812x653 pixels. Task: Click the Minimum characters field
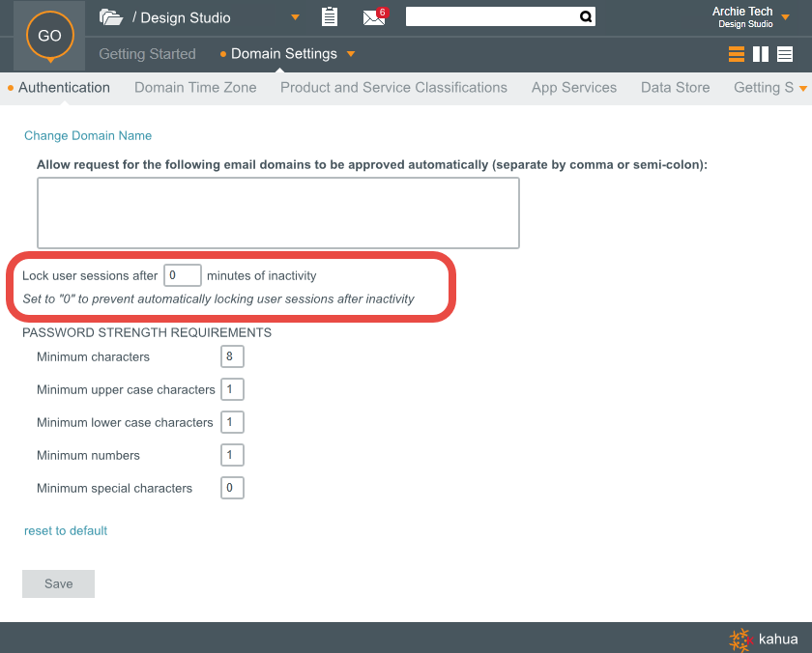(x=232, y=357)
